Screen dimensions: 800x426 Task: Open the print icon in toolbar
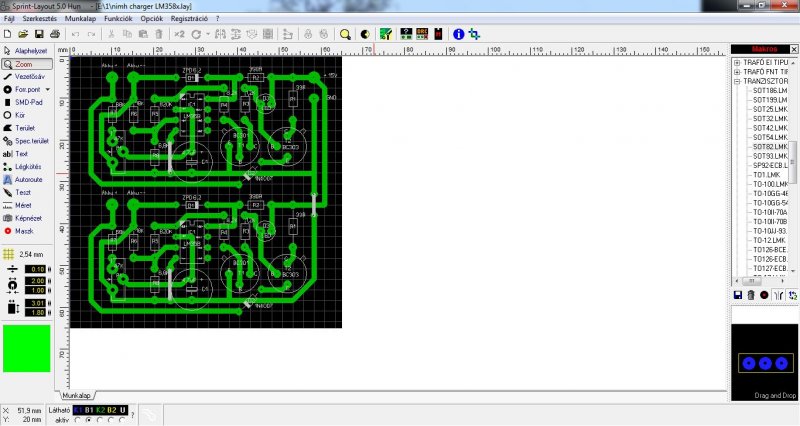(x=55, y=34)
